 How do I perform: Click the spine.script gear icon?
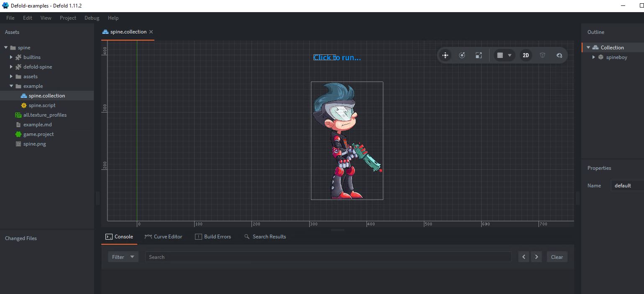click(24, 105)
